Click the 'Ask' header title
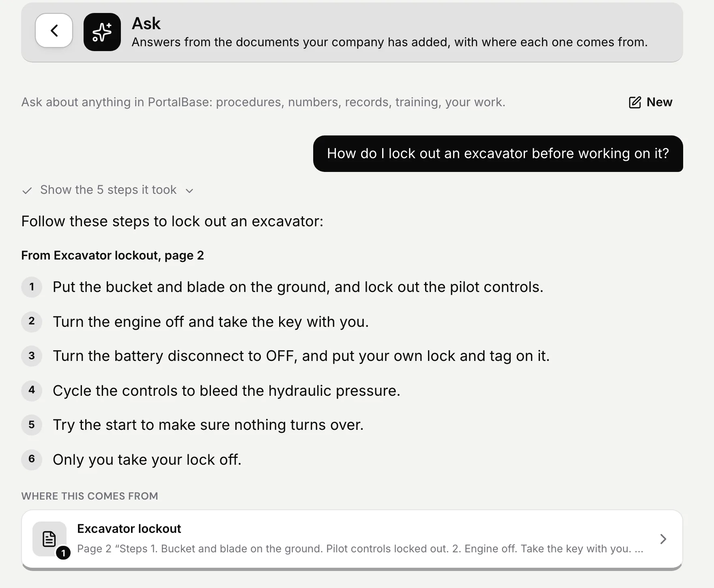This screenshot has width=714, height=588. pyautogui.click(x=146, y=24)
